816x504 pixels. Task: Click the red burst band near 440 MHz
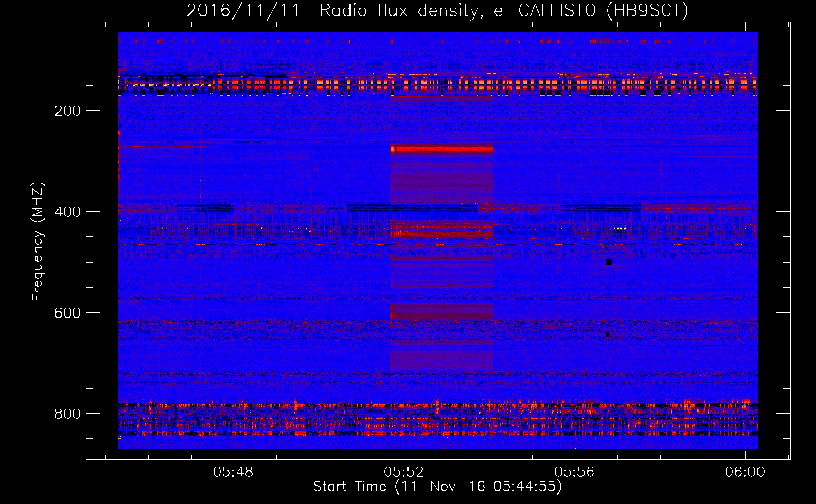coord(442,229)
